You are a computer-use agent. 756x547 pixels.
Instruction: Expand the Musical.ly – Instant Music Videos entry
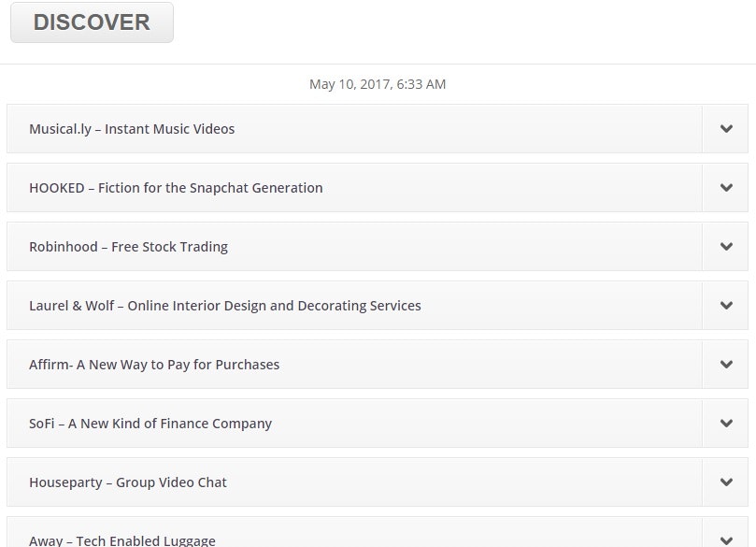coord(355,129)
